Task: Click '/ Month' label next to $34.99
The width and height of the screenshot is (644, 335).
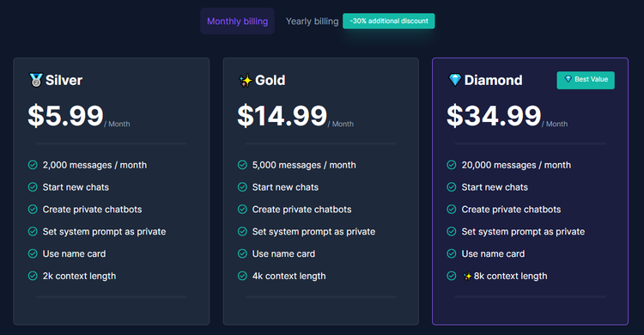Action: click(555, 124)
